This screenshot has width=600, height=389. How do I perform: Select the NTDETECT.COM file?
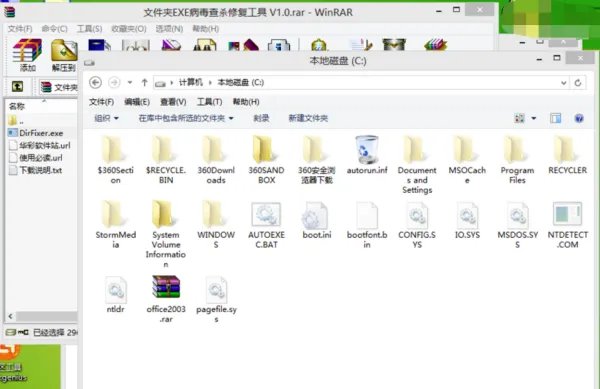pyautogui.click(x=567, y=225)
